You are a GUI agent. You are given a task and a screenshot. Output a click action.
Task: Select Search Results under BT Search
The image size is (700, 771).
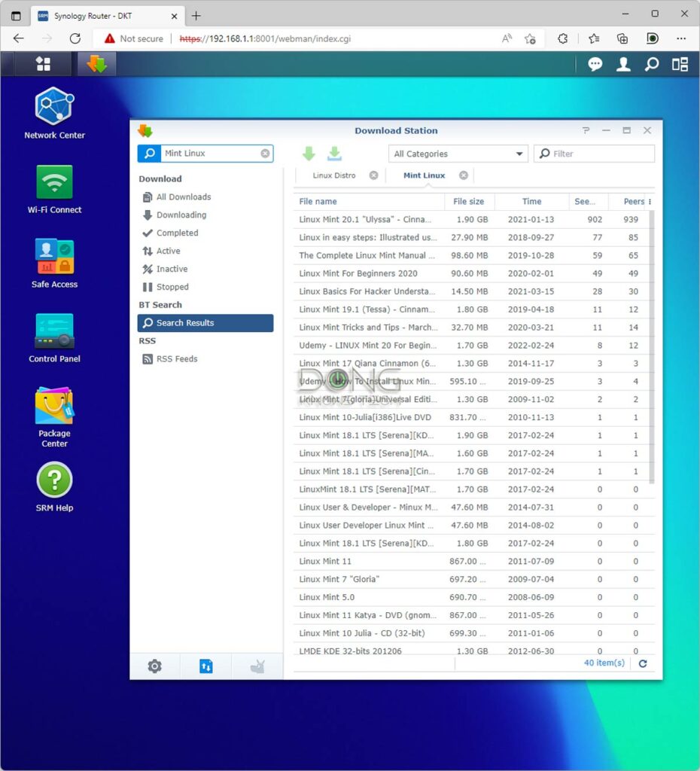(205, 323)
